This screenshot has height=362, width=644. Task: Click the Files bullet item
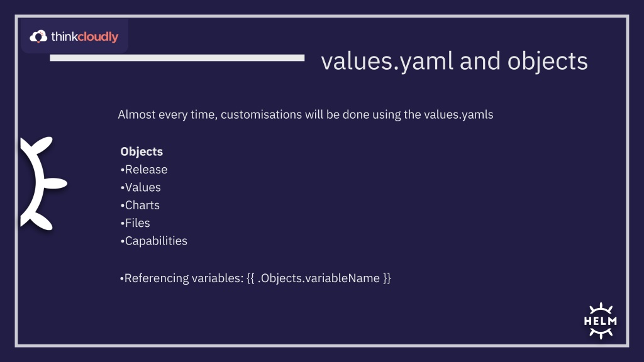coord(135,223)
